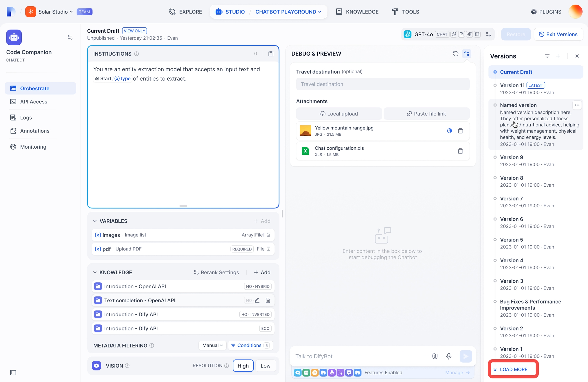
Task: Edit the Text completion - OpenAI API knowledge
Action: (257, 300)
